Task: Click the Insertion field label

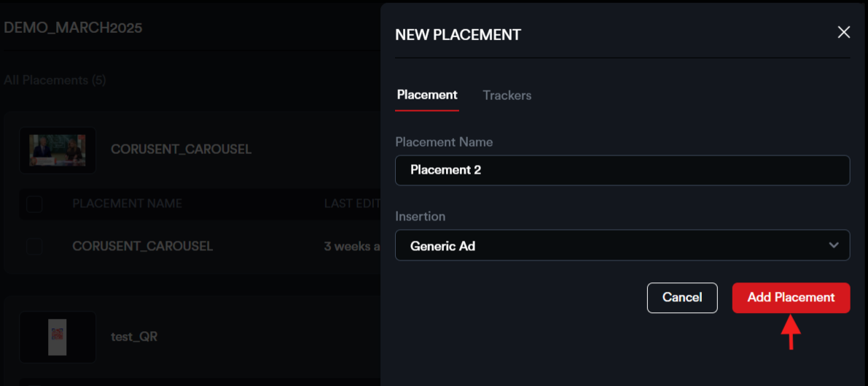Action: coord(420,217)
